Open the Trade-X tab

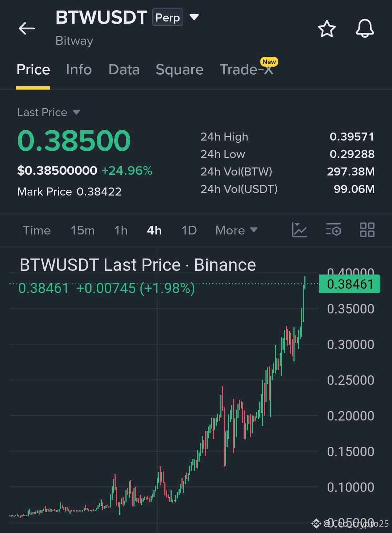coord(247,70)
